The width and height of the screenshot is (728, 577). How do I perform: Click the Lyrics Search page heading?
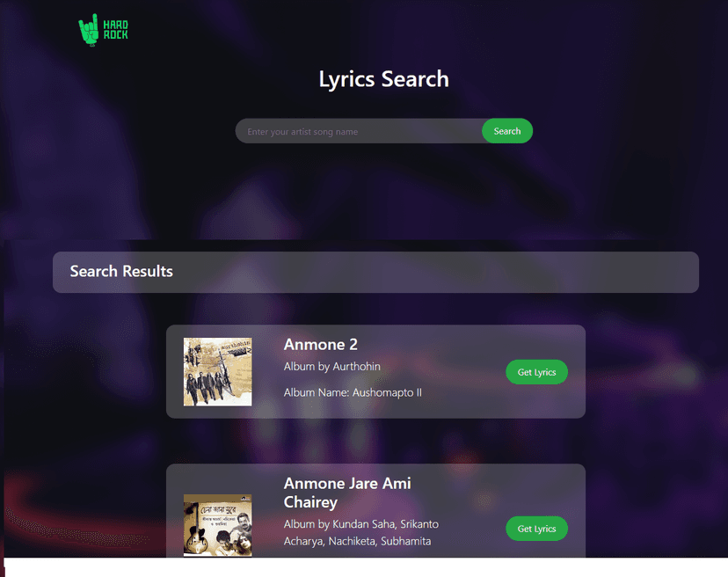pyautogui.click(x=383, y=78)
